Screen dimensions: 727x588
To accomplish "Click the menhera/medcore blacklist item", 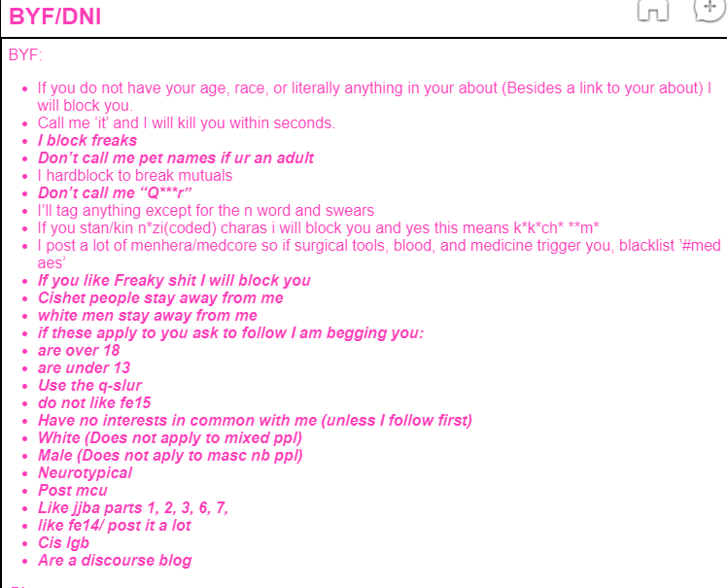I will point(379,254).
